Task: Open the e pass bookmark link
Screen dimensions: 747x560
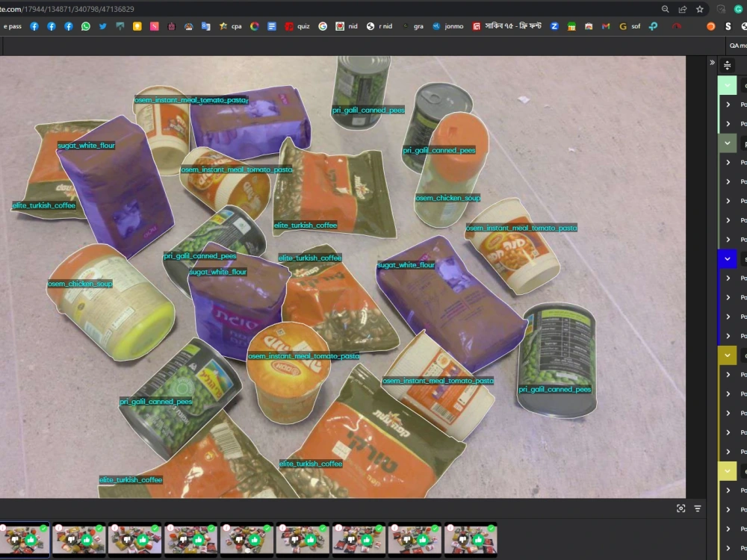Action: point(11,26)
